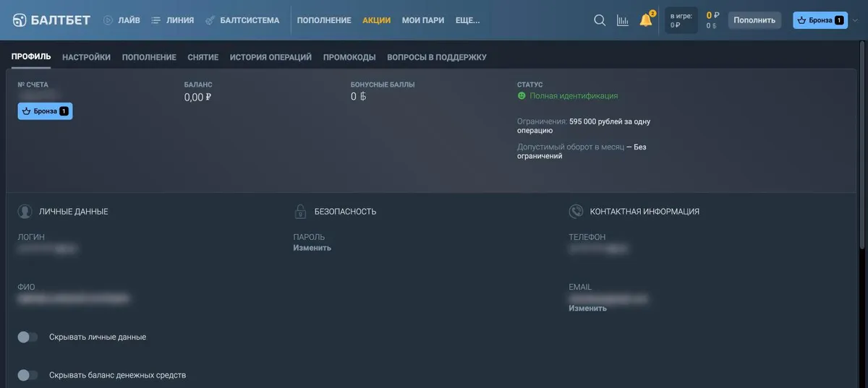Click the в игре balance box

681,20
